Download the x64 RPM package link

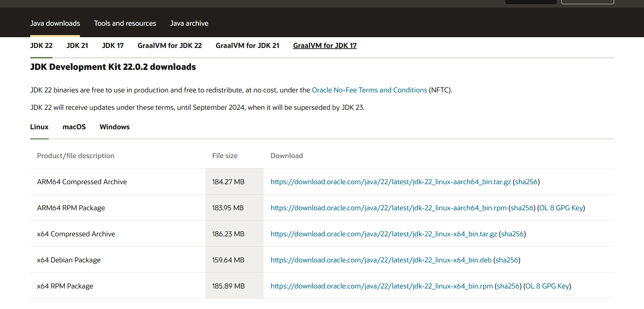(381, 286)
